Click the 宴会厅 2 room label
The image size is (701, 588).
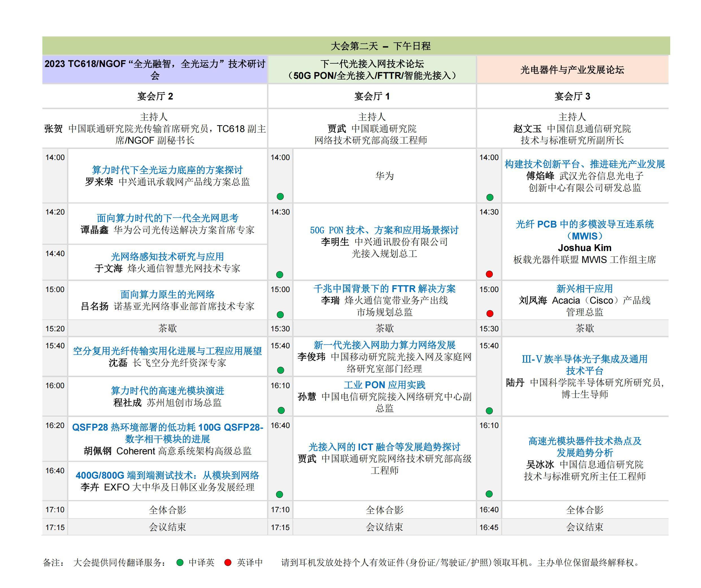click(155, 96)
